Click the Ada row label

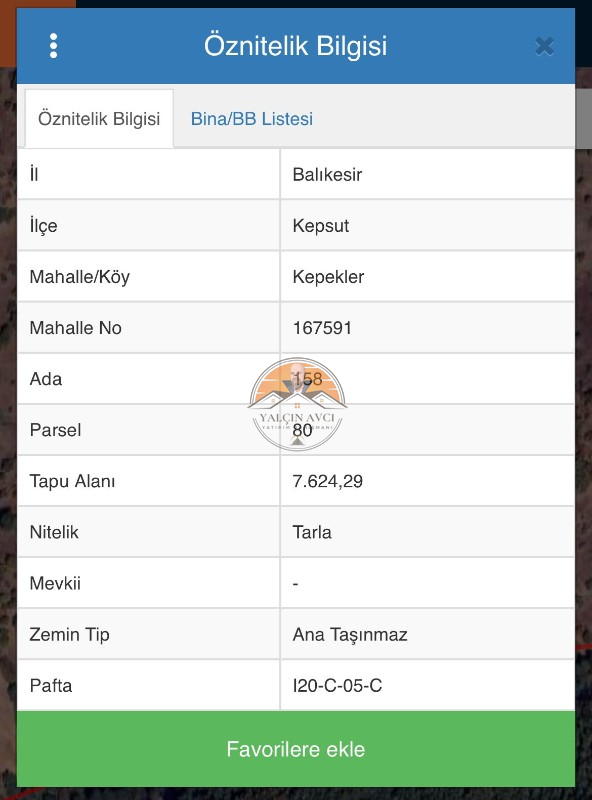pos(46,379)
